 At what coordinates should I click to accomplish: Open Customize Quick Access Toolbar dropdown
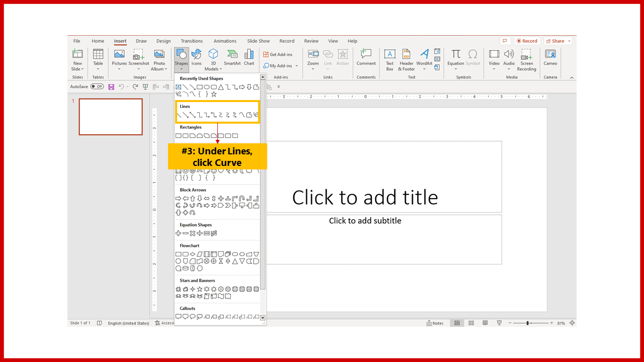(x=279, y=86)
